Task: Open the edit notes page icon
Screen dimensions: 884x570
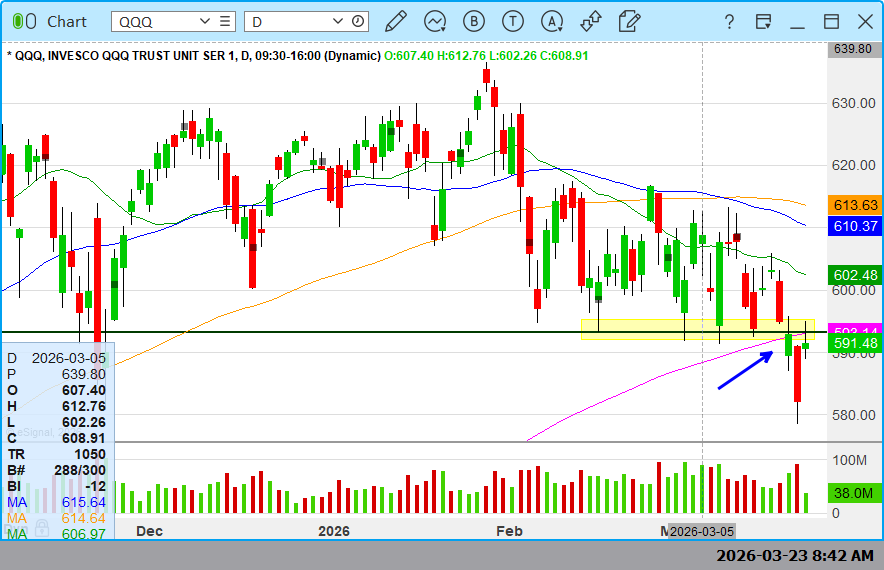Action: 629,21
